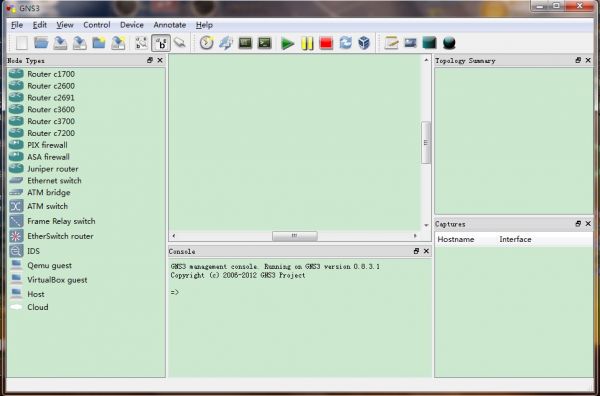Screen dimensions: 600x396
Task: Open a topology file with folder icon
Action: (x=41, y=43)
